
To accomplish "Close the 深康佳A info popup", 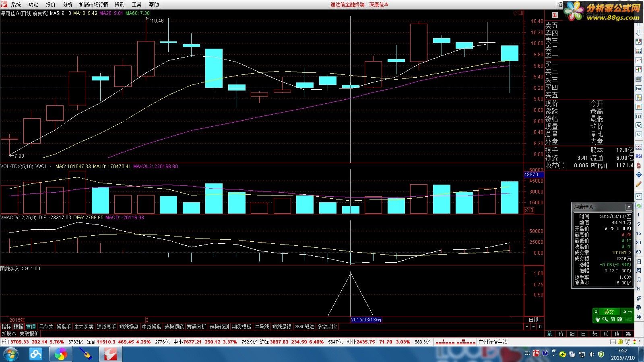I will tap(629, 207).
